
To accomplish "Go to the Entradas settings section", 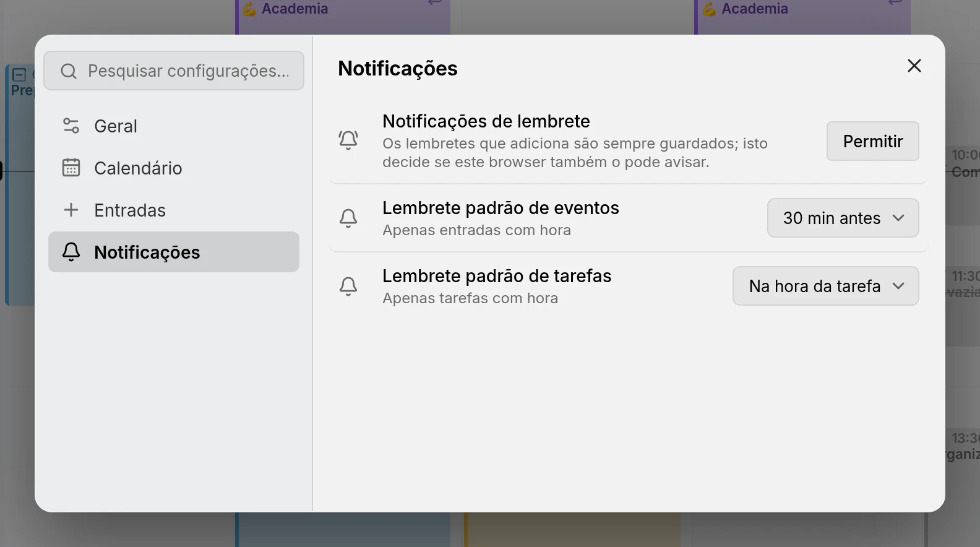I will click(x=174, y=210).
